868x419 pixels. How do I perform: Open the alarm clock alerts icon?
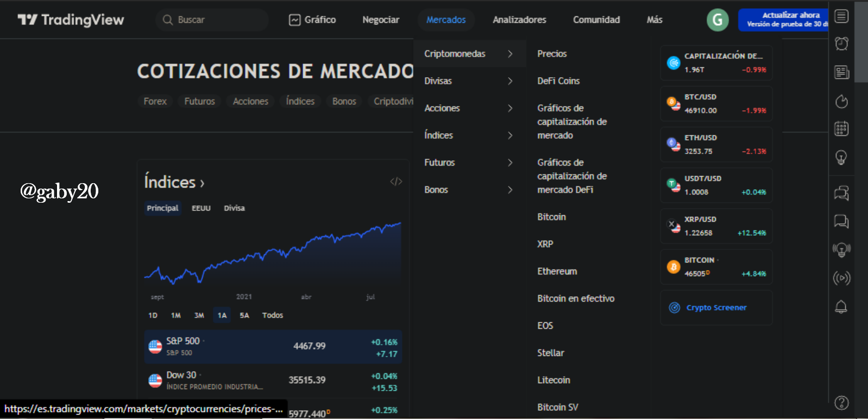[841, 43]
